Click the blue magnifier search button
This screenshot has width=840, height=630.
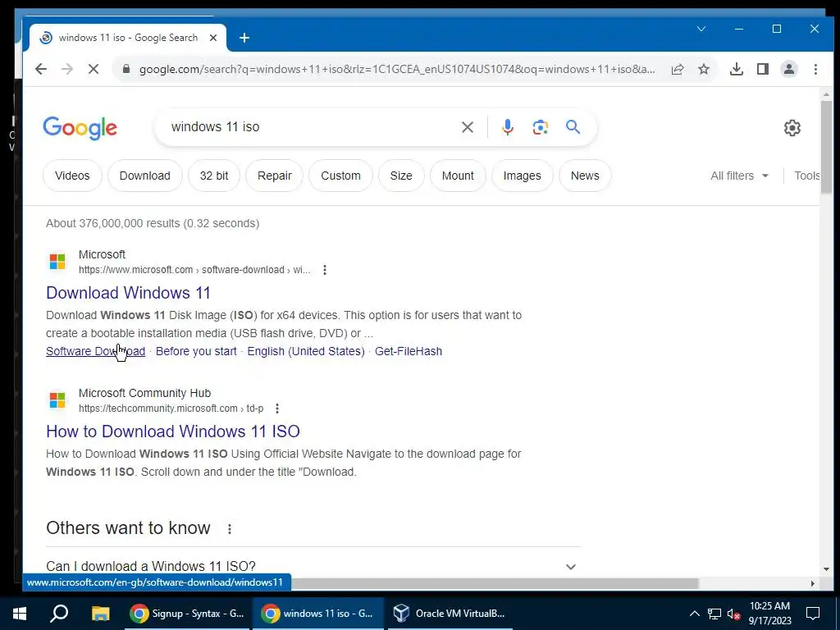pos(573,127)
